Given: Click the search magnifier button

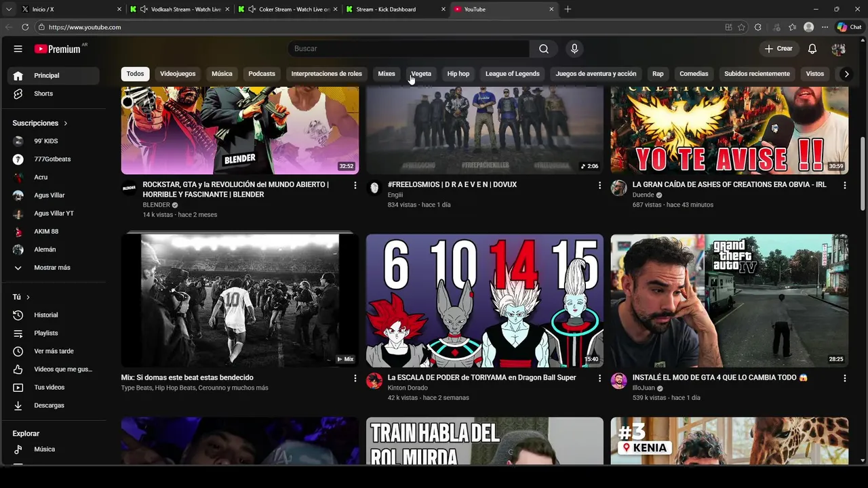Looking at the screenshot, I should tap(544, 49).
